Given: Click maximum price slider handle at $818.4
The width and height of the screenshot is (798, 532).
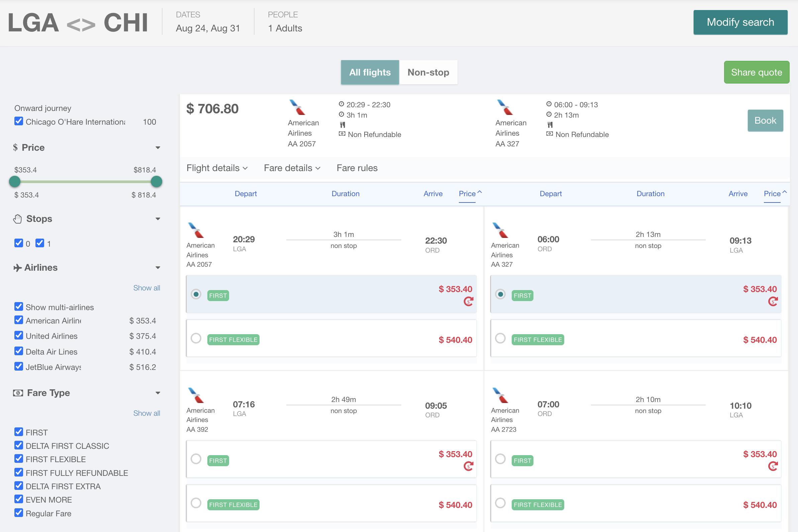Looking at the screenshot, I should [156, 181].
